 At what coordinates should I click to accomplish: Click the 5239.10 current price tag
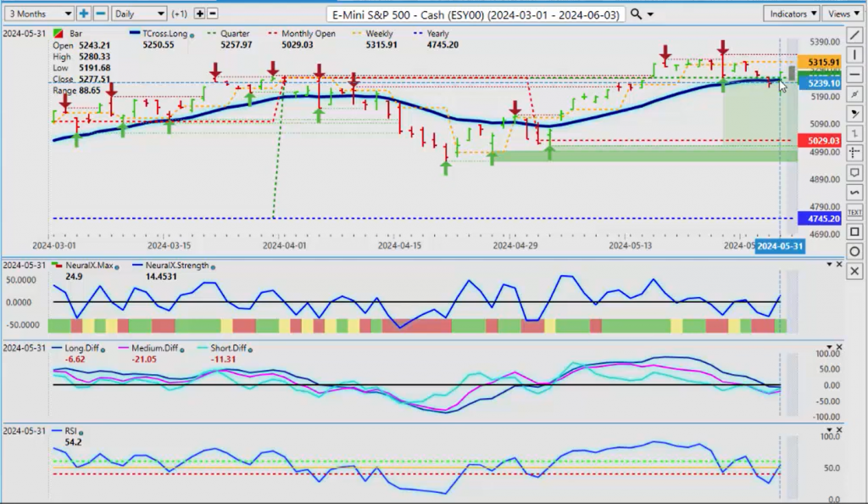click(820, 83)
